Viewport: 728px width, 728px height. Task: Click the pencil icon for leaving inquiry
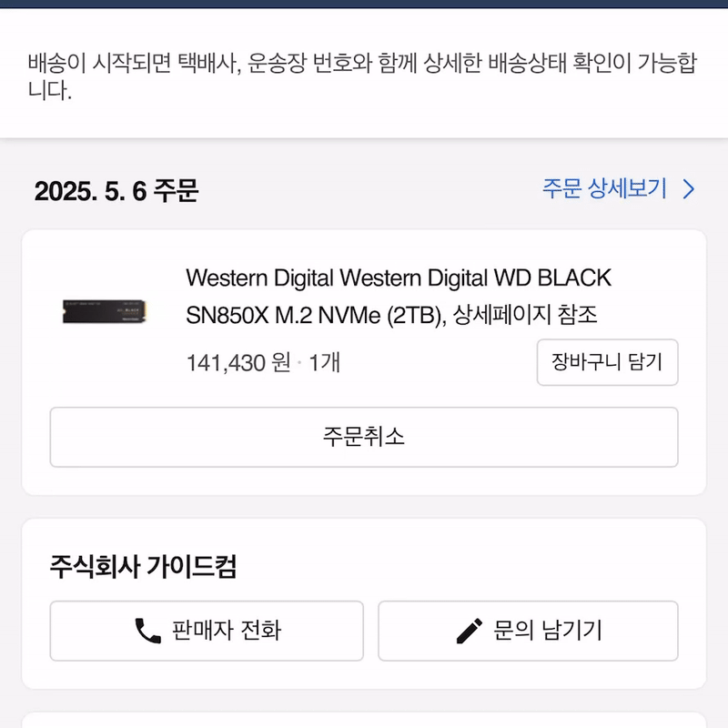[470, 631]
